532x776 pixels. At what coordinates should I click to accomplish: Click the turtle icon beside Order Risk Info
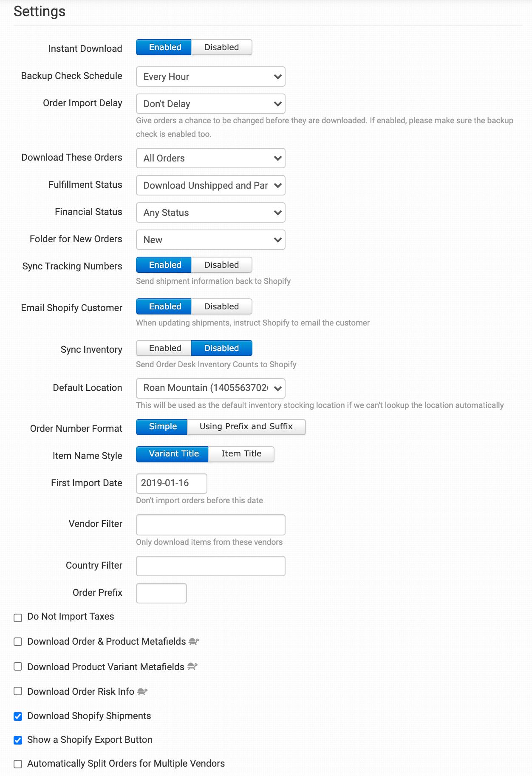click(142, 691)
